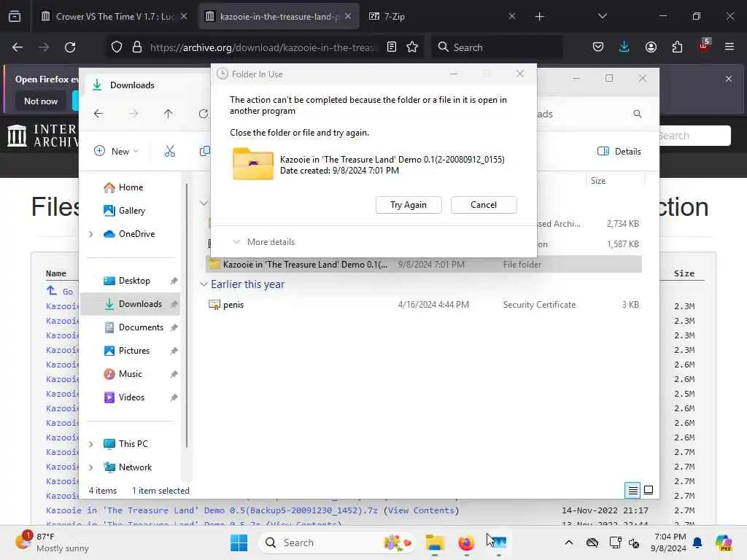The height and width of the screenshot is (560, 747).
Task: Go back in File Explorer Downloads window
Action: pos(98,113)
